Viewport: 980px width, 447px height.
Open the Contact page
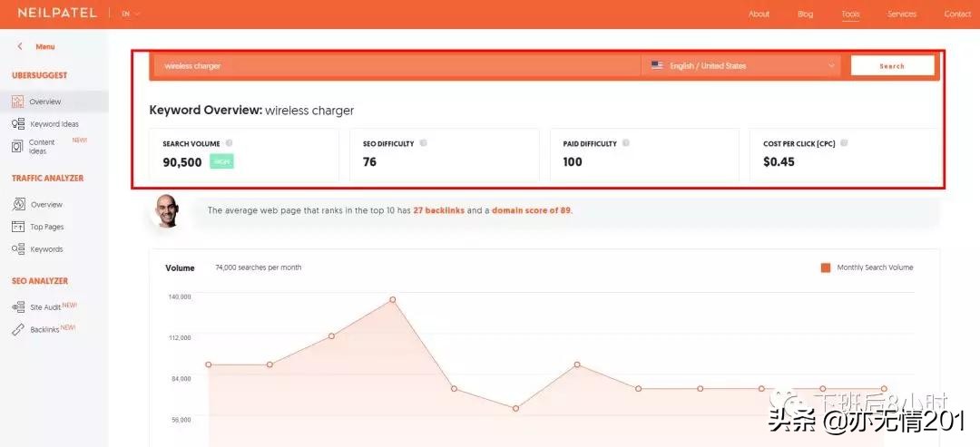957,14
